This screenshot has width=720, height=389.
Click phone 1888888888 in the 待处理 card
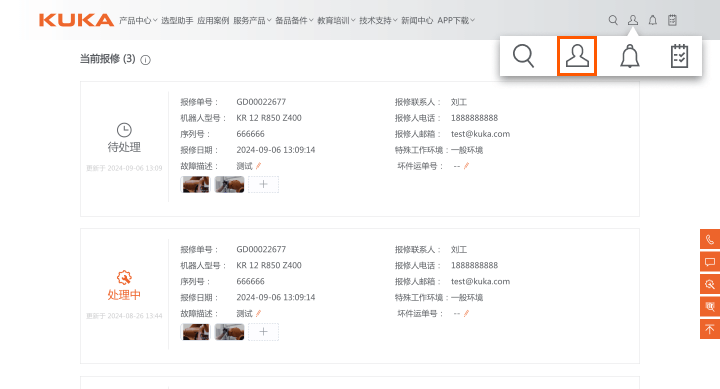(x=474, y=118)
